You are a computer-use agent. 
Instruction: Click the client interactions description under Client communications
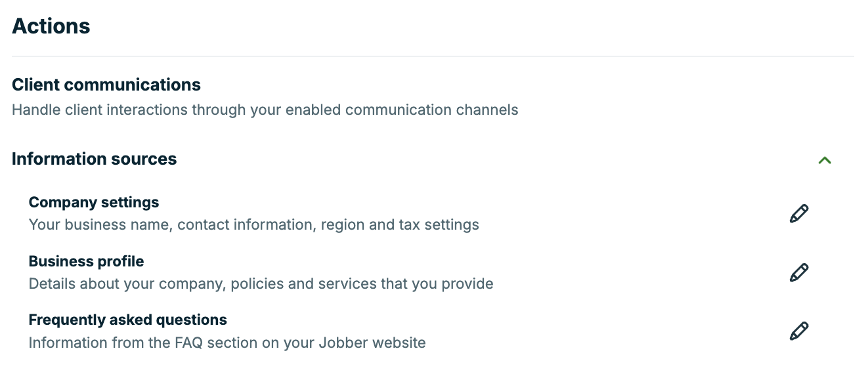265,110
